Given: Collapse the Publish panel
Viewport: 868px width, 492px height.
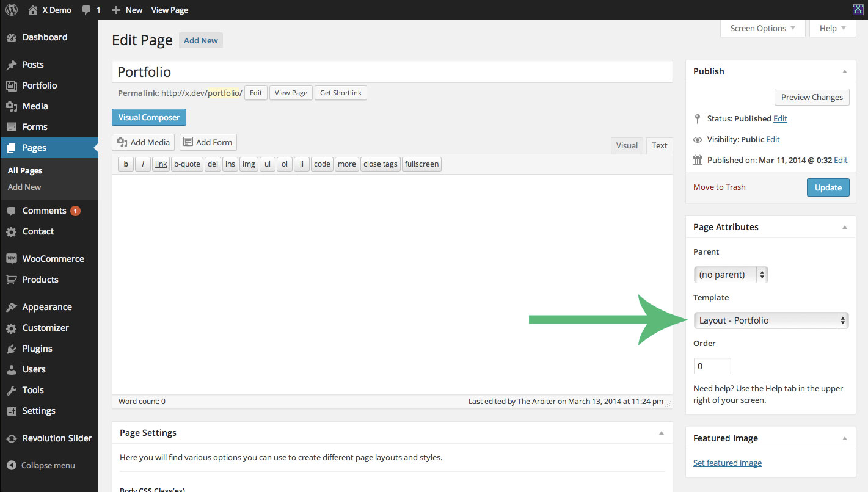Looking at the screenshot, I should coord(846,71).
